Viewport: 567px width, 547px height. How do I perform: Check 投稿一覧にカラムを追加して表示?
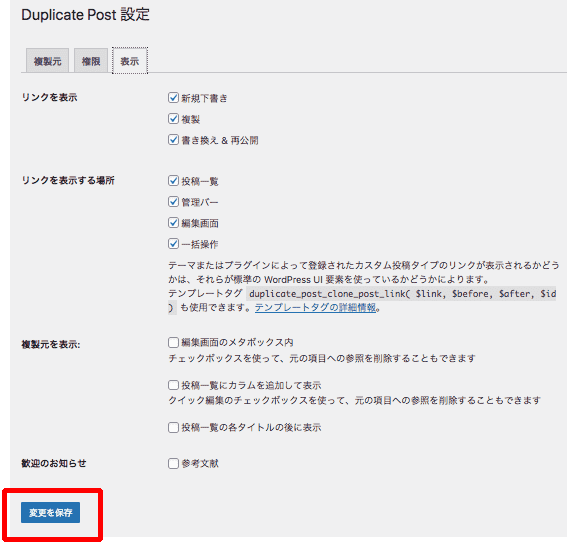(173, 385)
